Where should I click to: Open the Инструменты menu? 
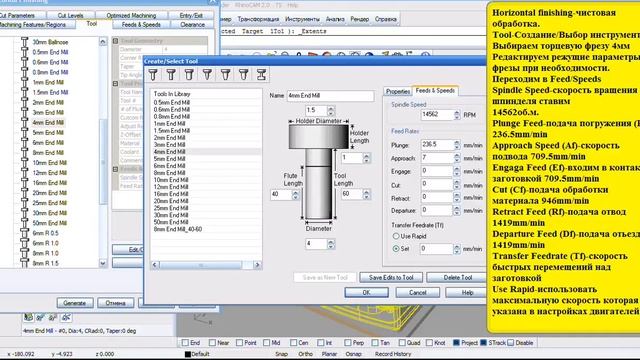tap(302, 19)
